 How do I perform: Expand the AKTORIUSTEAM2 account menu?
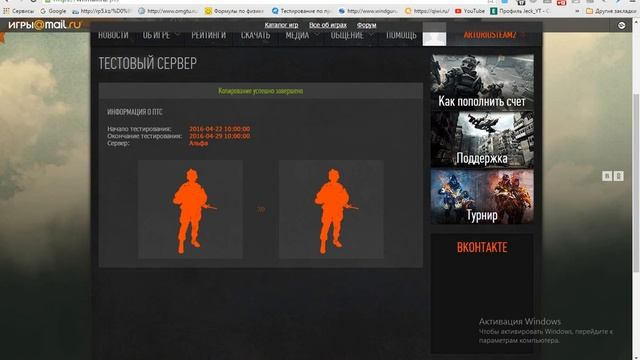[493, 36]
